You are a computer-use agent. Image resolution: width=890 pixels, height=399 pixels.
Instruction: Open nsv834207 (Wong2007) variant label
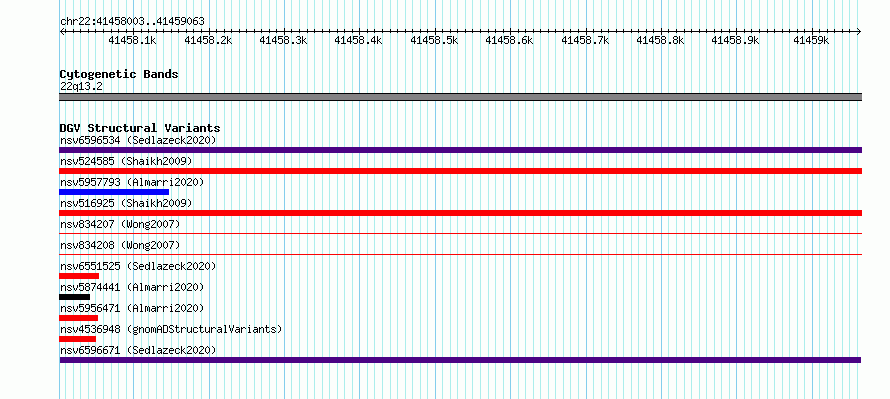coord(120,224)
